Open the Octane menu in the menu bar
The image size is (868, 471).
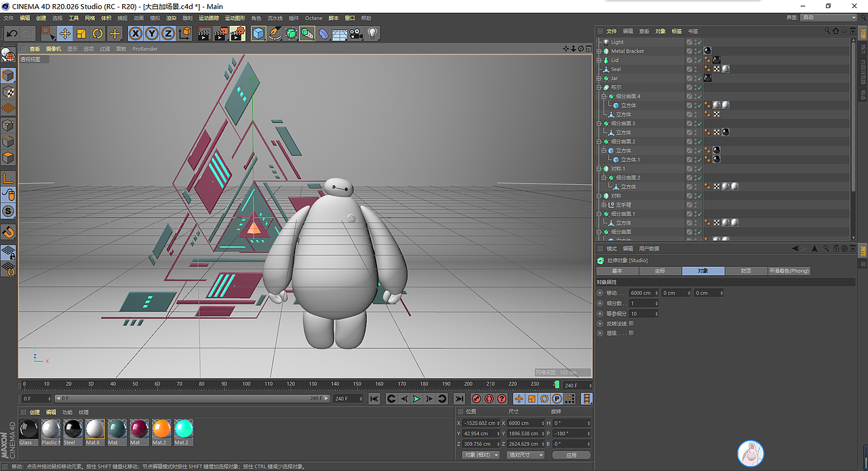pyautogui.click(x=313, y=18)
